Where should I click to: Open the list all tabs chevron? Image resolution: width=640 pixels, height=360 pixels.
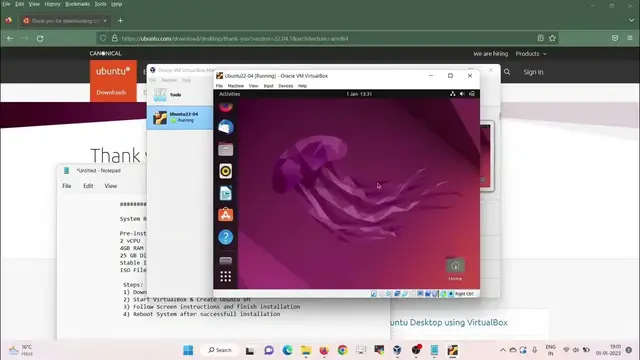pyautogui.click(x=631, y=20)
